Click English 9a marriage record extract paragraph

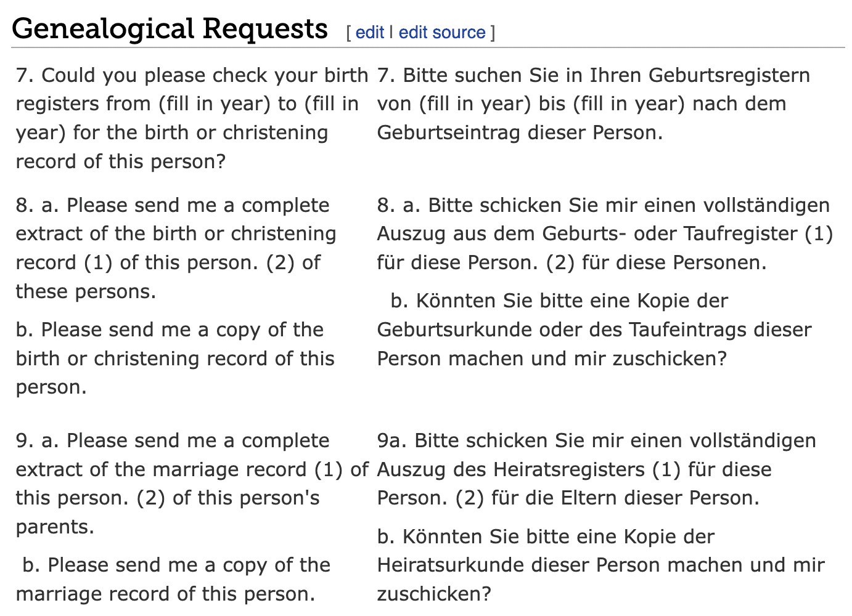tap(192, 484)
